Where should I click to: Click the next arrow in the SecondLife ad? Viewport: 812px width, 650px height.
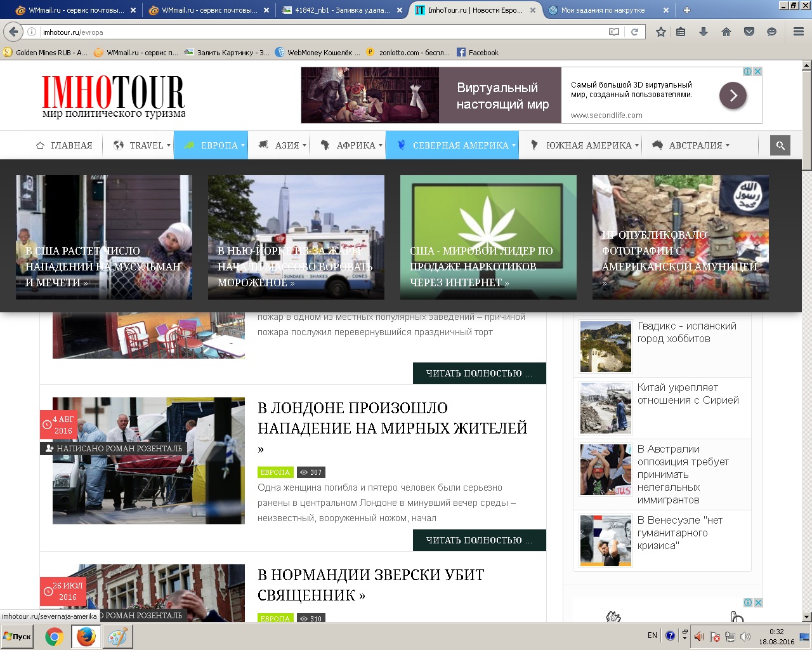tap(733, 95)
